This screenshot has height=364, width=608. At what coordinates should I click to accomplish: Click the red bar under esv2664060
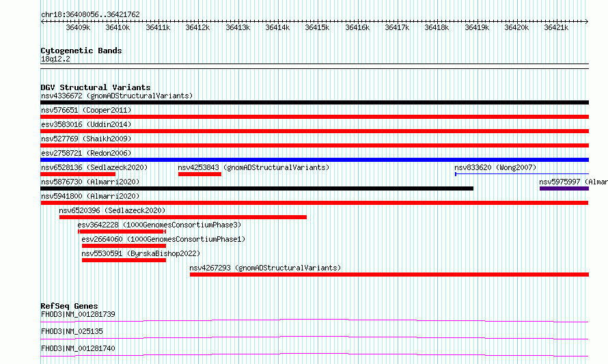pyautogui.click(x=124, y=246)
